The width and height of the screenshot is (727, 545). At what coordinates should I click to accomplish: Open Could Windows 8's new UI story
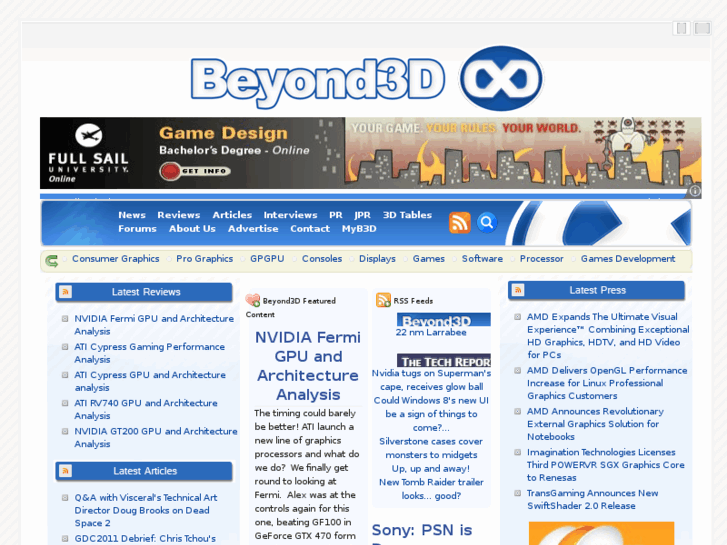(x=431, y=414)
